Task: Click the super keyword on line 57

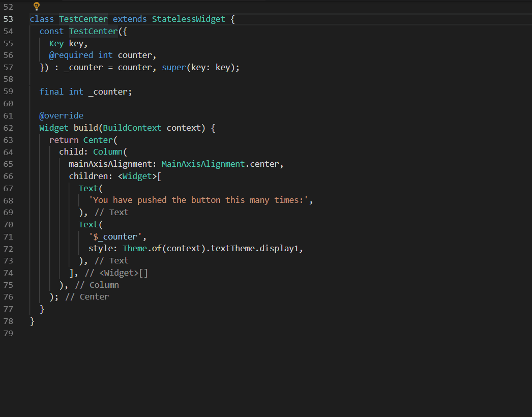Action: (x=173, y=67)
